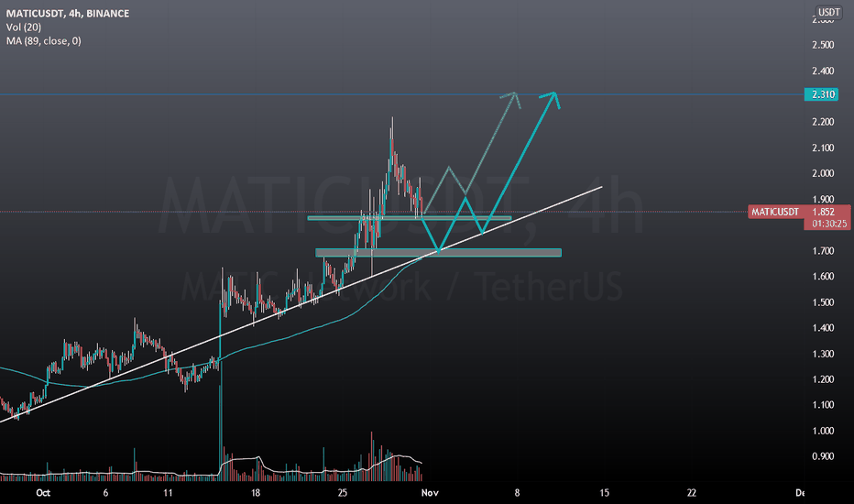Open the USDT currency selector
The width and height of the screenshot is (854, 504).
pyautogui.click(x=829, y=12)
